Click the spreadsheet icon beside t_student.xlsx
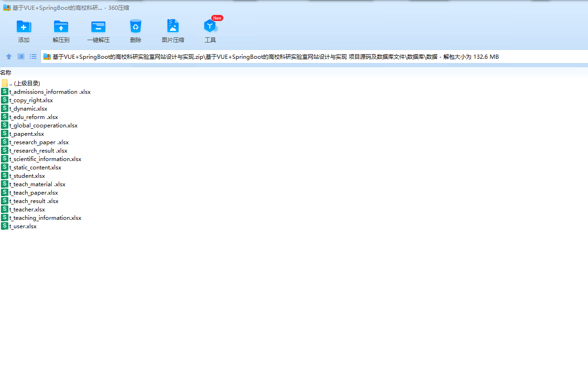Screen dimensions: 588x365 tap(5, 176)
